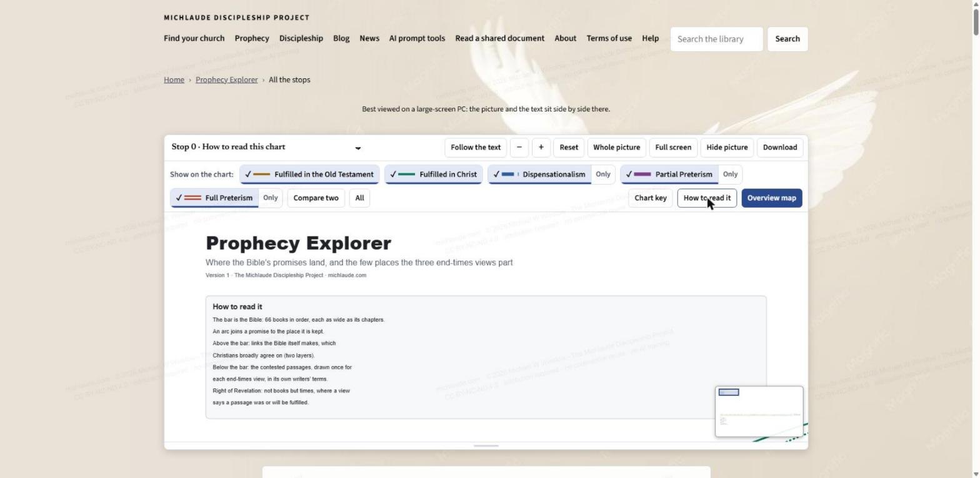Open the Blog page
980x478 pixels.
click(x=341, y=38)
